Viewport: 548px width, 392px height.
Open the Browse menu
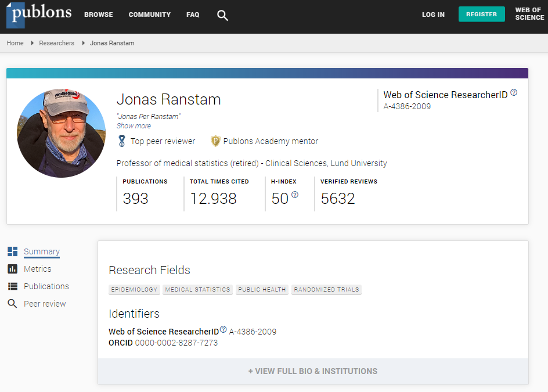click(99, 15)
